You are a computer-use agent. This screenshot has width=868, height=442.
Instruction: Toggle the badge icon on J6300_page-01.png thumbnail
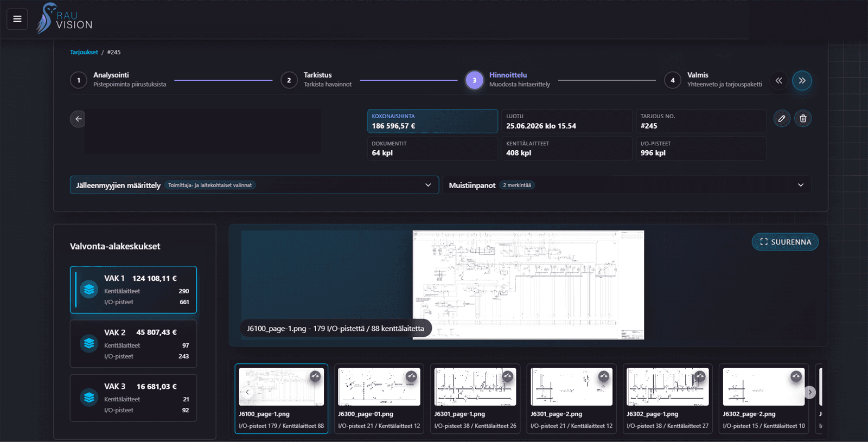pos(411,376)
